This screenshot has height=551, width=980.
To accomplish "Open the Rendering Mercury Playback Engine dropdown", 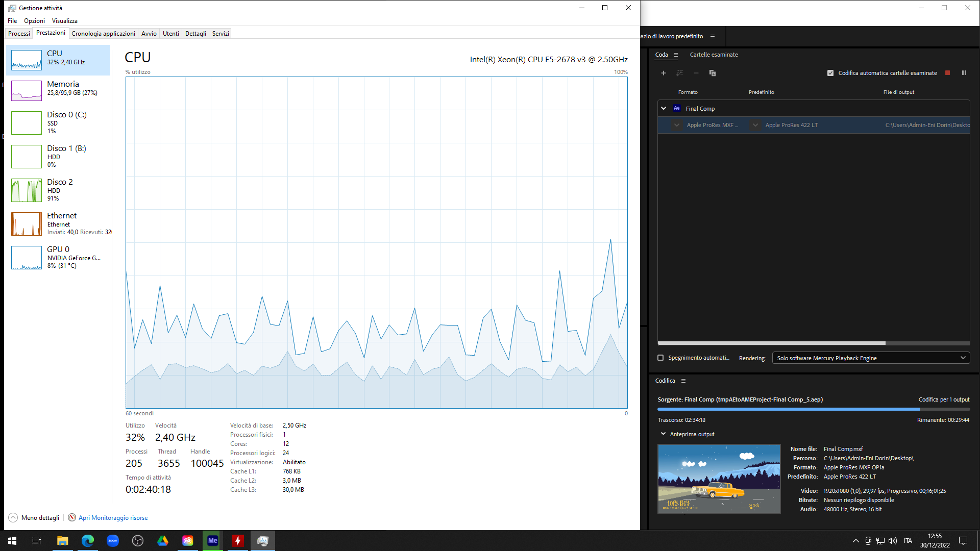I will point(871,358).
